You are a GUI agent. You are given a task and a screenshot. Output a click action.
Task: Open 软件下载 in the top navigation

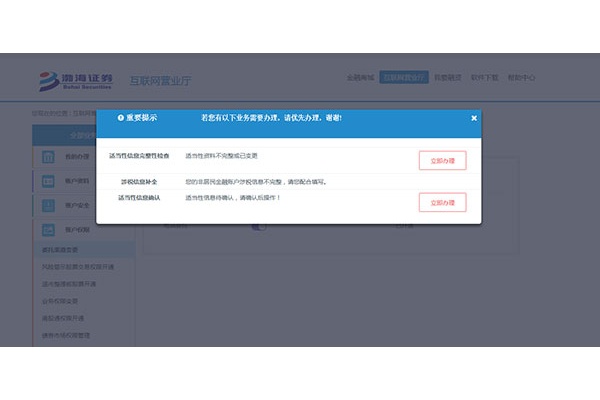point(484,77)
